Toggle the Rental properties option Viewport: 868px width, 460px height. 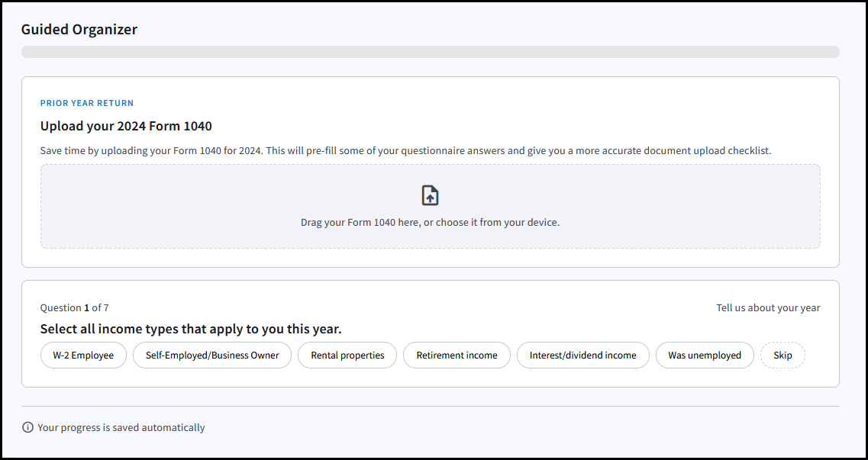coord(347,355)
